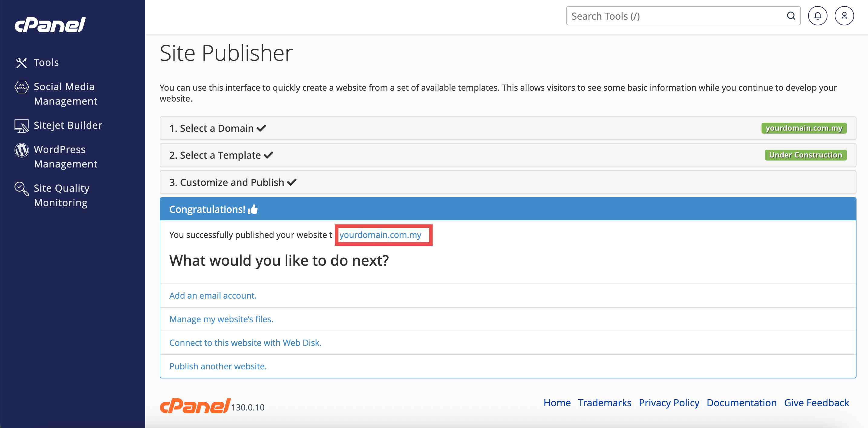Open the Privacy Policy footer link

click(x=669, y=403)
